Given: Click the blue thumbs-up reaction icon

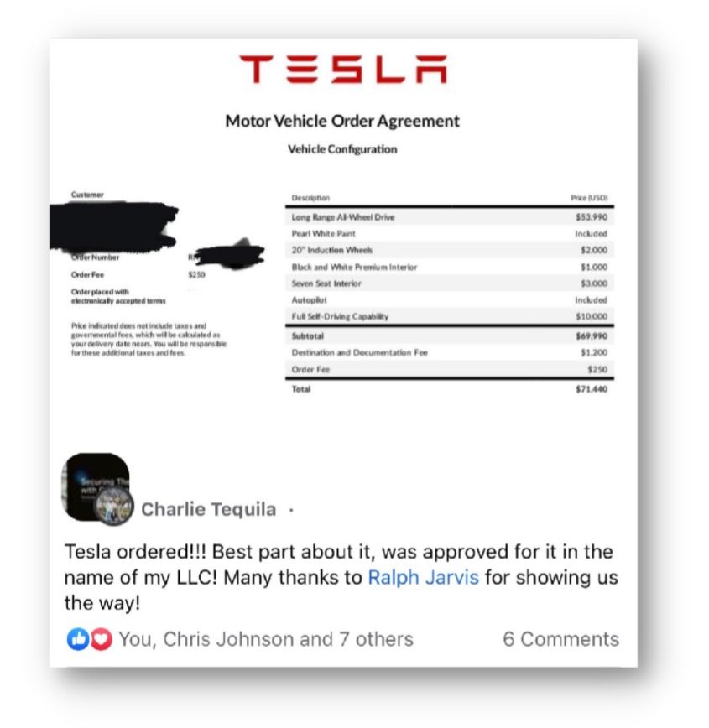Looking at the screenshot, I should point(76,639).
